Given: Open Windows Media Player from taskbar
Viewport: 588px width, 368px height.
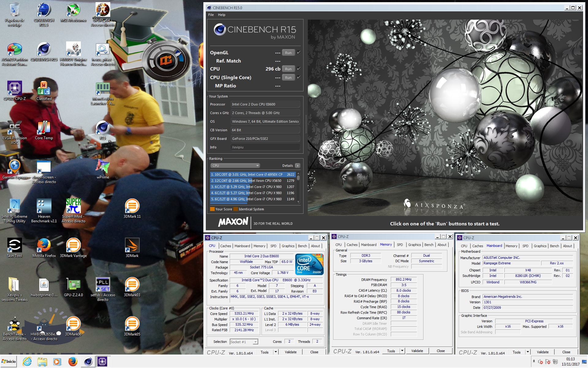Looking at the screenshot, I should pos(57,362).
